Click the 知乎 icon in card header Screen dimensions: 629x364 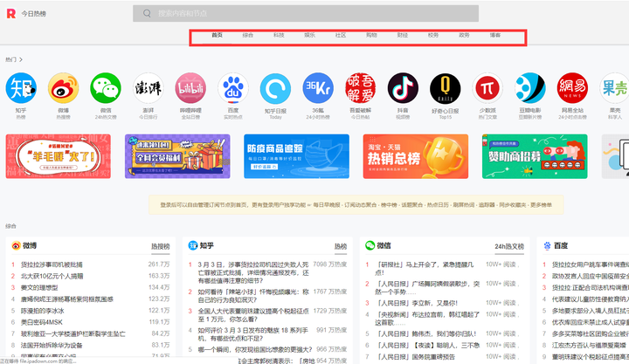point(193,245)
